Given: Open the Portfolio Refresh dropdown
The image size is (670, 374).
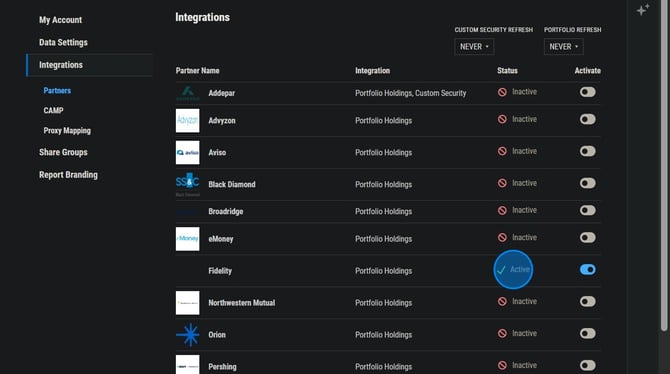Looking at the screenshot, I should pos(564,47).
